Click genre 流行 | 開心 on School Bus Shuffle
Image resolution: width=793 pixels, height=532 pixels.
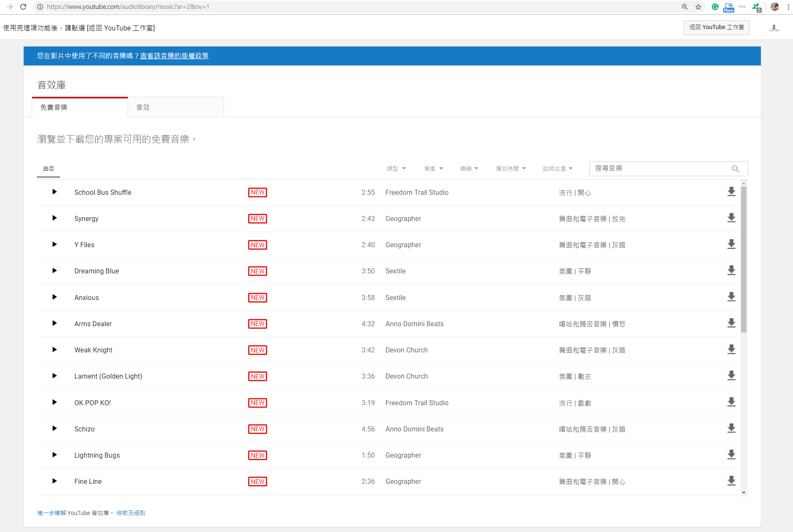pos(575,193)
